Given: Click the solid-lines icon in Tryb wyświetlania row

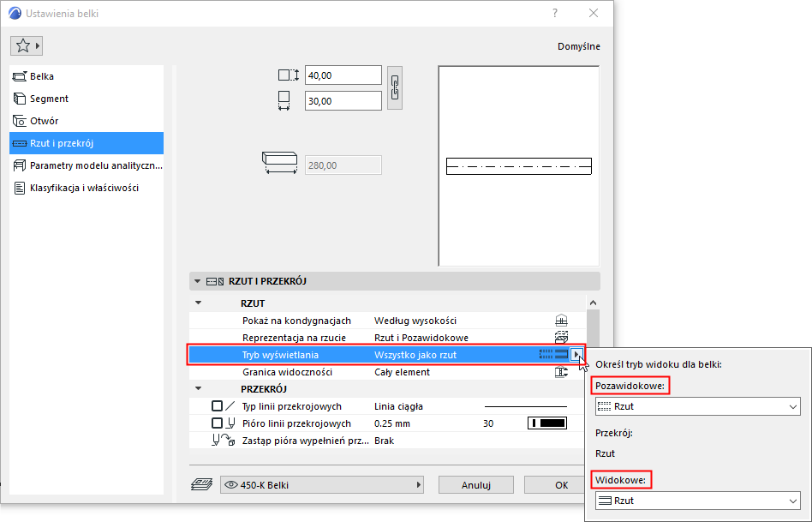Looking at the screenshot, I should point(561,355).
